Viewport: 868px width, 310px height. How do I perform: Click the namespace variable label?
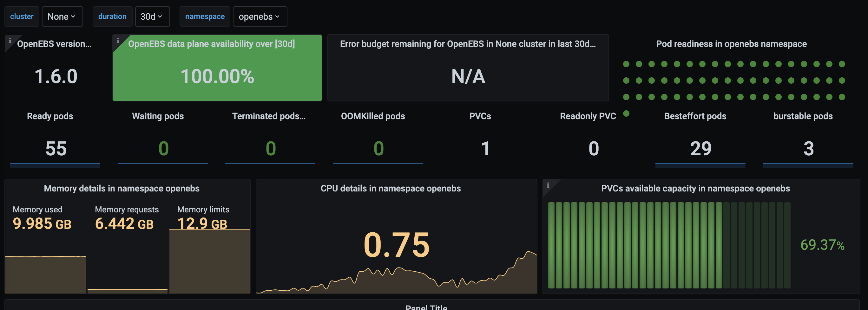205,16
